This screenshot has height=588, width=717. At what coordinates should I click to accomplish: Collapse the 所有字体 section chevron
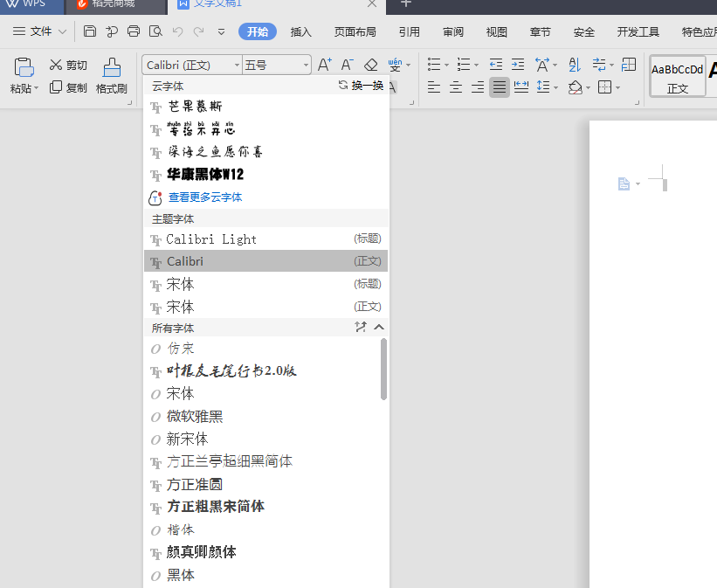[379, 327]
